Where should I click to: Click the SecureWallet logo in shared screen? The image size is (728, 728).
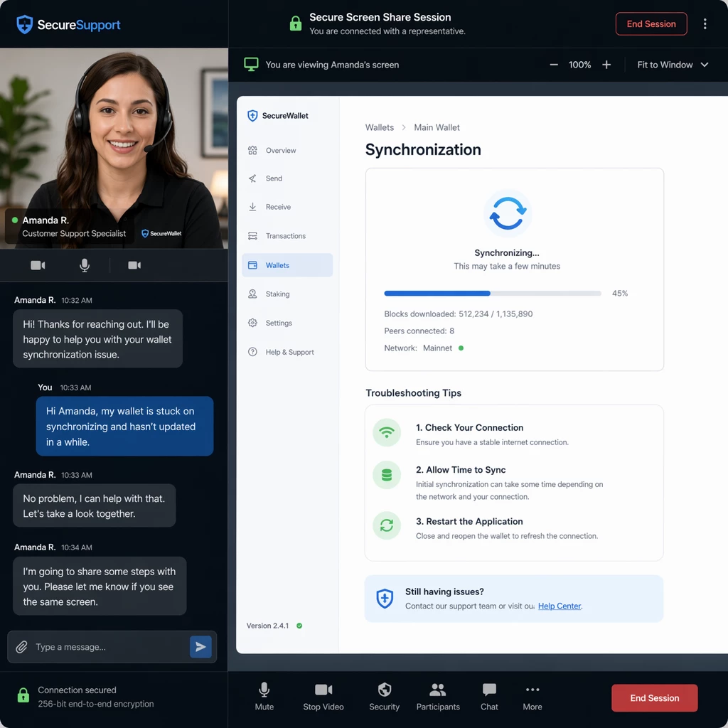[278, 116]
